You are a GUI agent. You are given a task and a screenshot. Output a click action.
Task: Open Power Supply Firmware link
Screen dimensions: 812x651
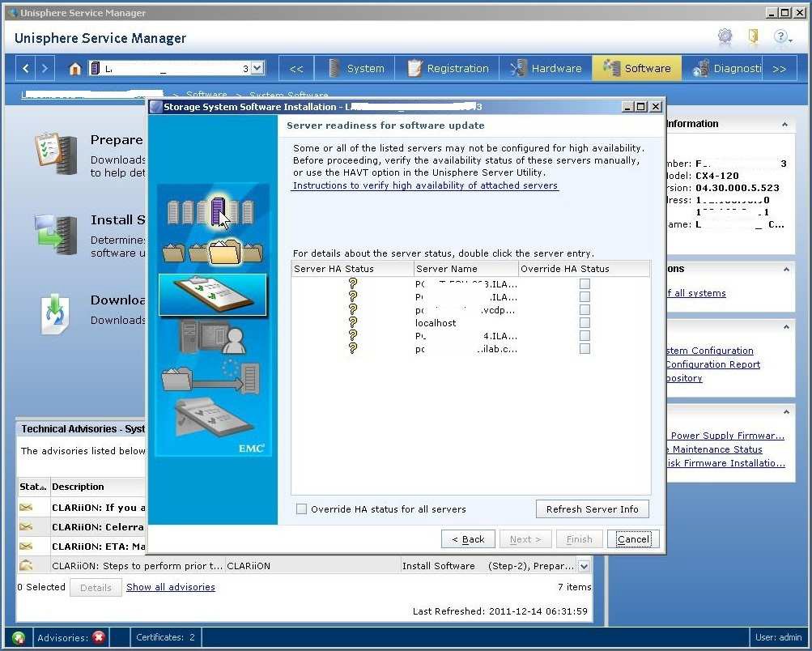tap(728, 436)
